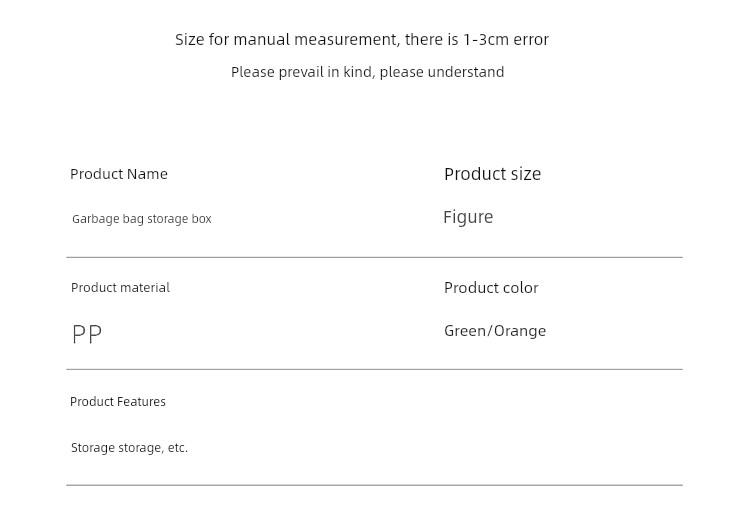This screenshot has width=750, height=506.
Task: Click the 'Product color' label
Action: pyautogui.click(x=491, y=288)
